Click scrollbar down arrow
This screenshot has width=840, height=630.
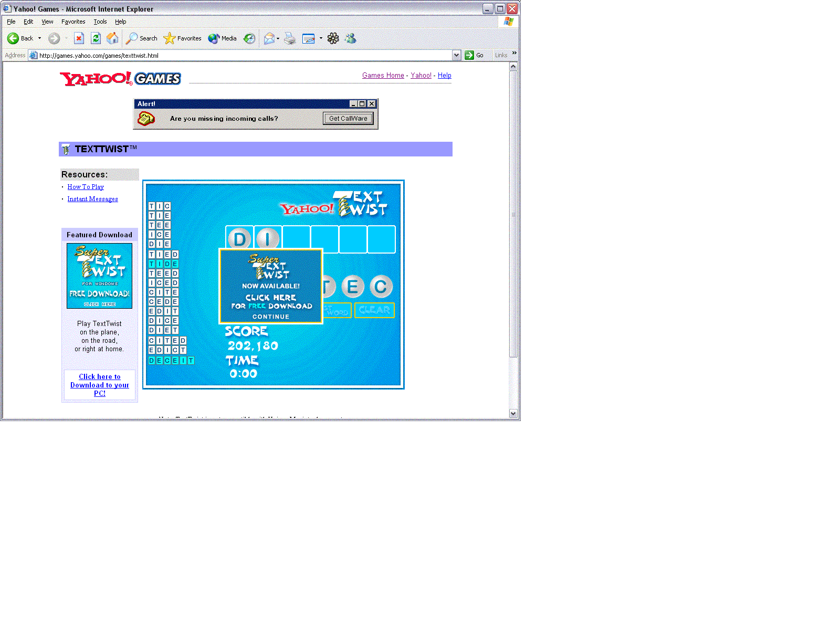pos(513,414)
